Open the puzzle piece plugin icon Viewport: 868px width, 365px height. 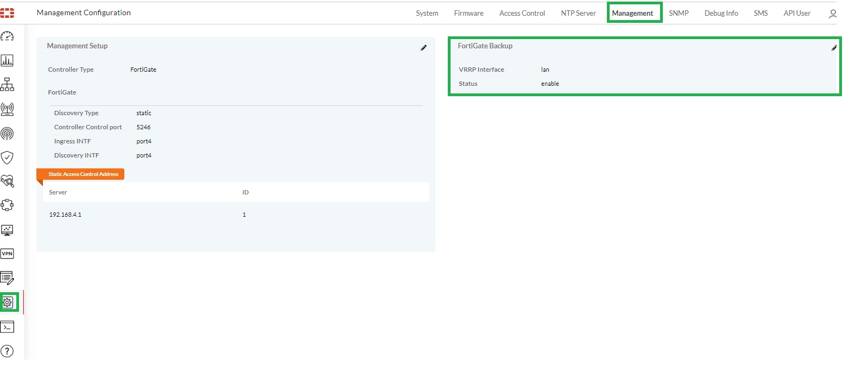point(7,205)
